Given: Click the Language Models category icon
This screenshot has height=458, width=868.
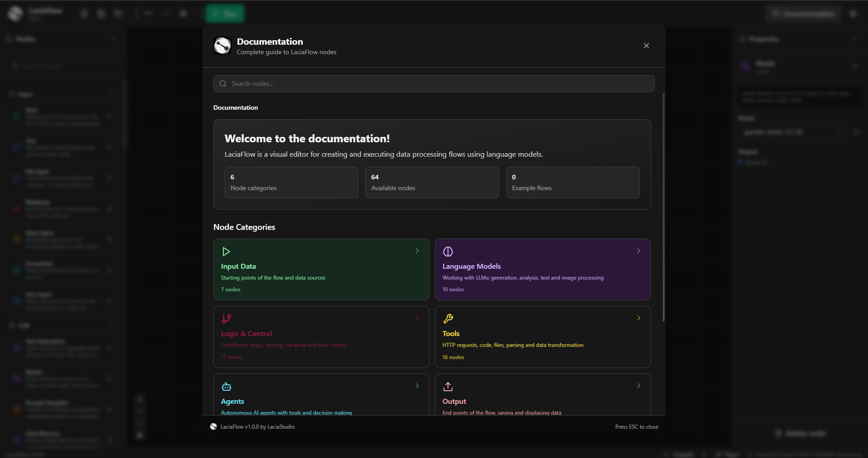Looking at the screenshot, I should (x=448, y=252).
